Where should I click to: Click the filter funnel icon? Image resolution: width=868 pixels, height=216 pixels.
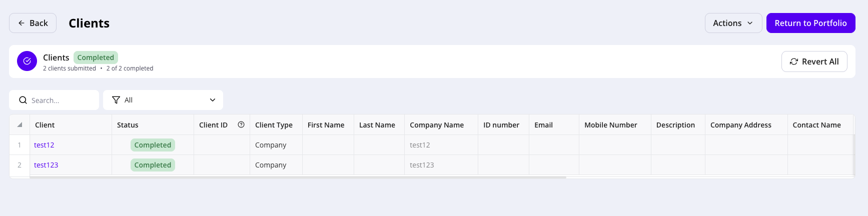click(x=116, y=100)
